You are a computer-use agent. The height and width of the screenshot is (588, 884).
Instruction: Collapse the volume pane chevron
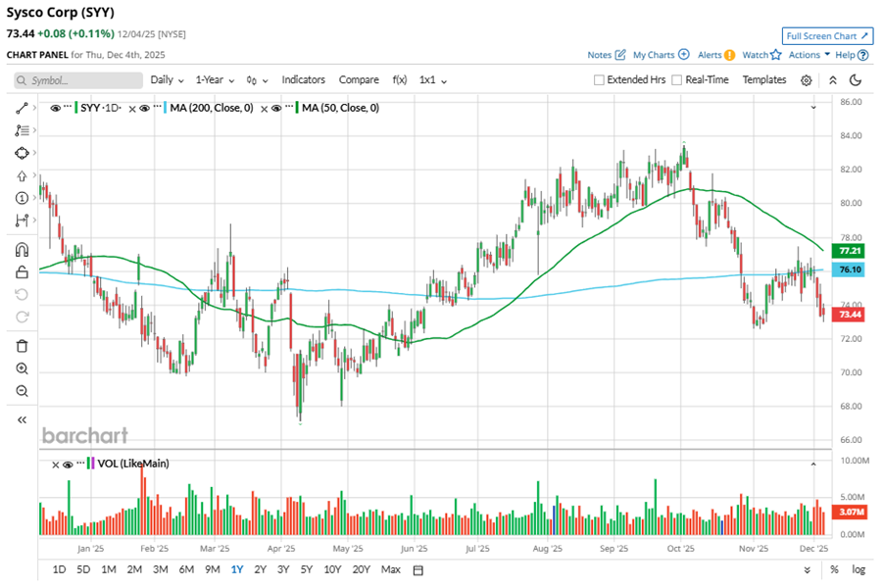pos(813,464)
